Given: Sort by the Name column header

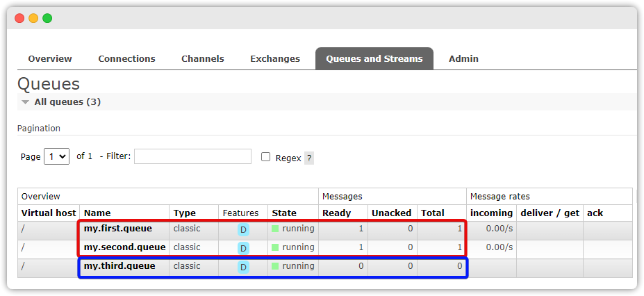Looking at the screenshot, I should [97, 213].
